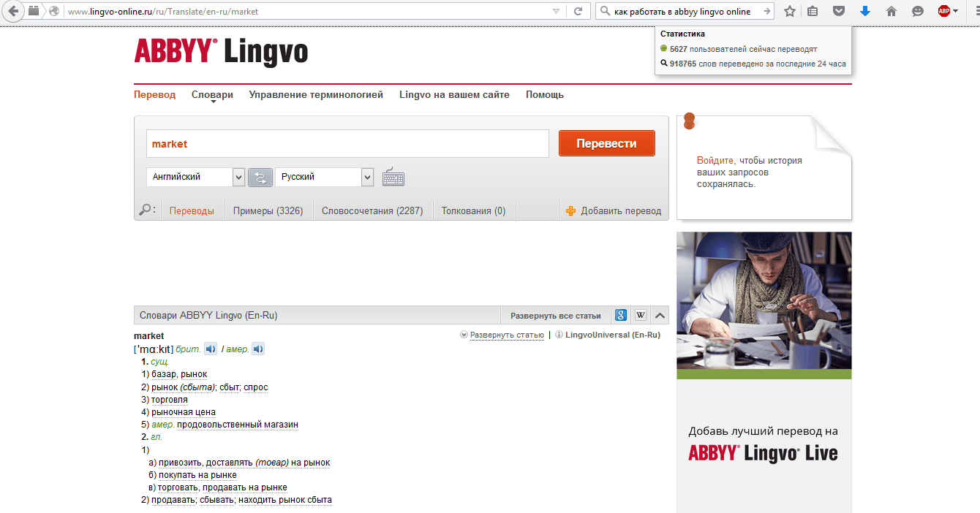
Task: Switch to the Словосочетания (2287) tab
Action: tap(372, 211)
